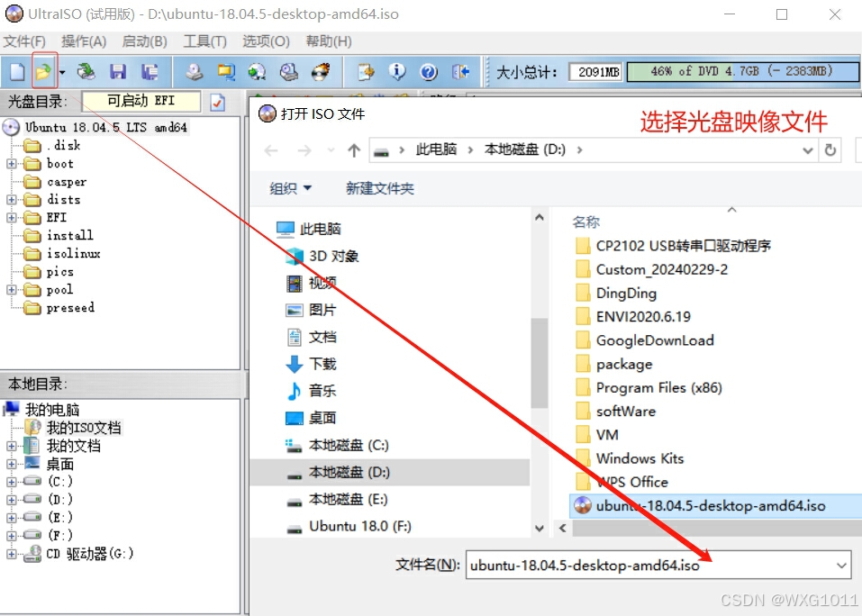Select the casper folder in disc tree

click(67, 182)
